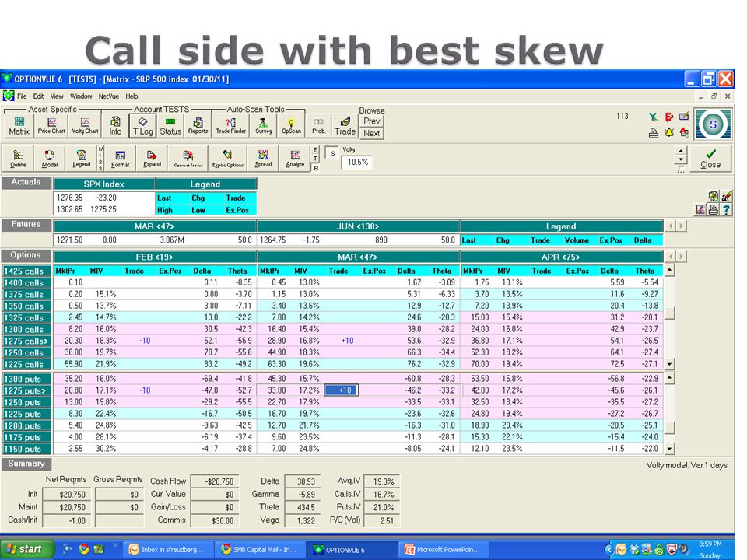
Task: Select matrix layout 1
Action: click(x=100, y=156)
